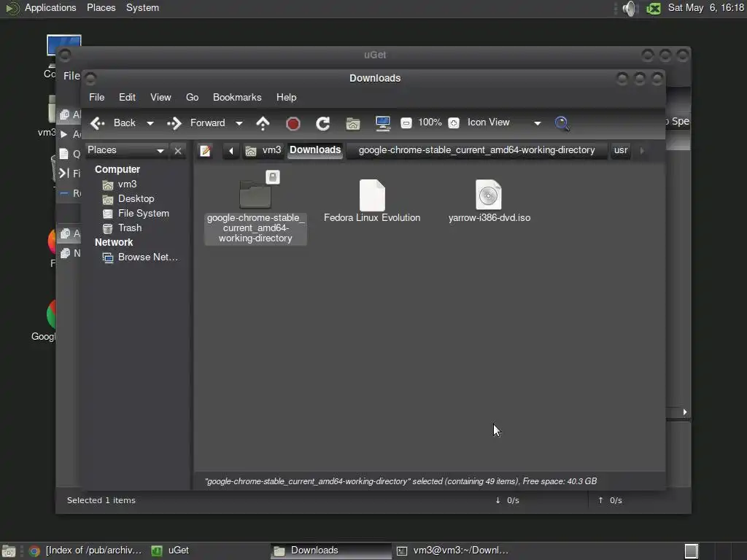Viewport: 747px width, 560px height.
Task: Click the Network heading in the sidebar
Action: pos(114,243)
